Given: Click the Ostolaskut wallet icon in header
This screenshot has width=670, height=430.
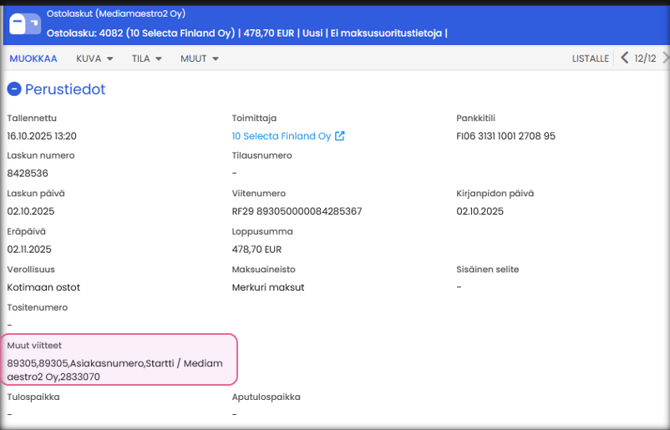Looking at the screenshot, I should click(x=24, y=23).
